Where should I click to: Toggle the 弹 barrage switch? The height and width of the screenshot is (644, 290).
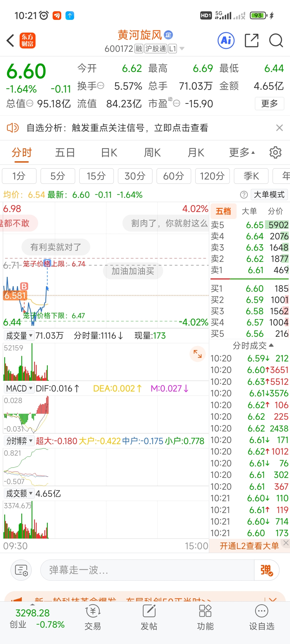266,570
